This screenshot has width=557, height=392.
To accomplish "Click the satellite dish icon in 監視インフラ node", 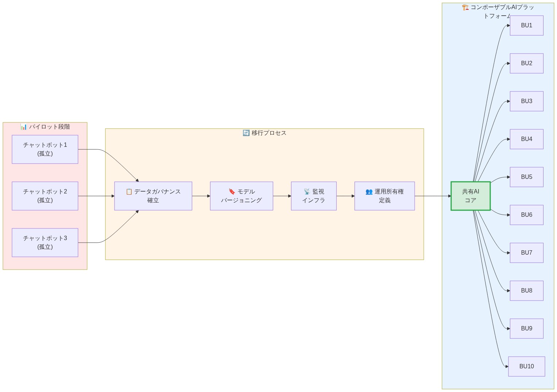I will (x=306, y=191).
